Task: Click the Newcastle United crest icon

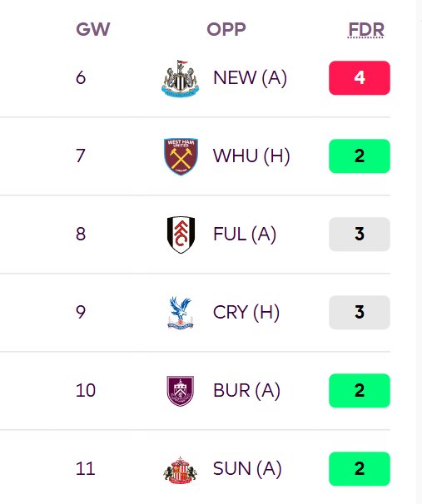Action: 180,78
